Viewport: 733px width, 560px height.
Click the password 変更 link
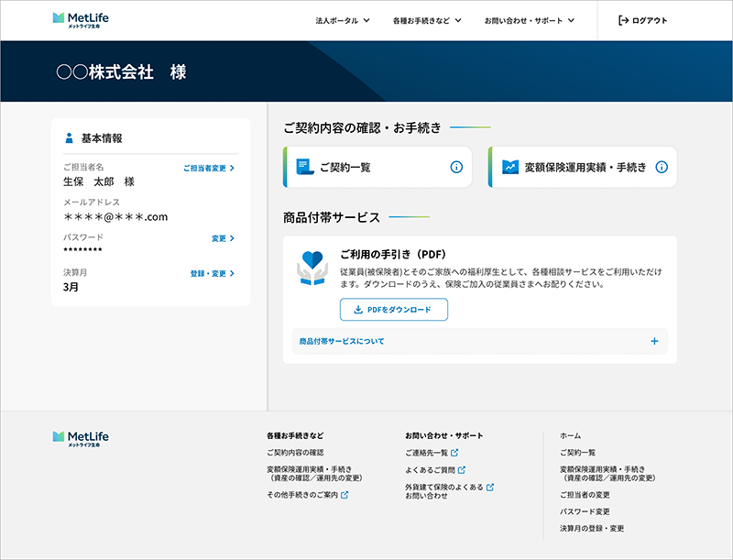tap(223, 238)
